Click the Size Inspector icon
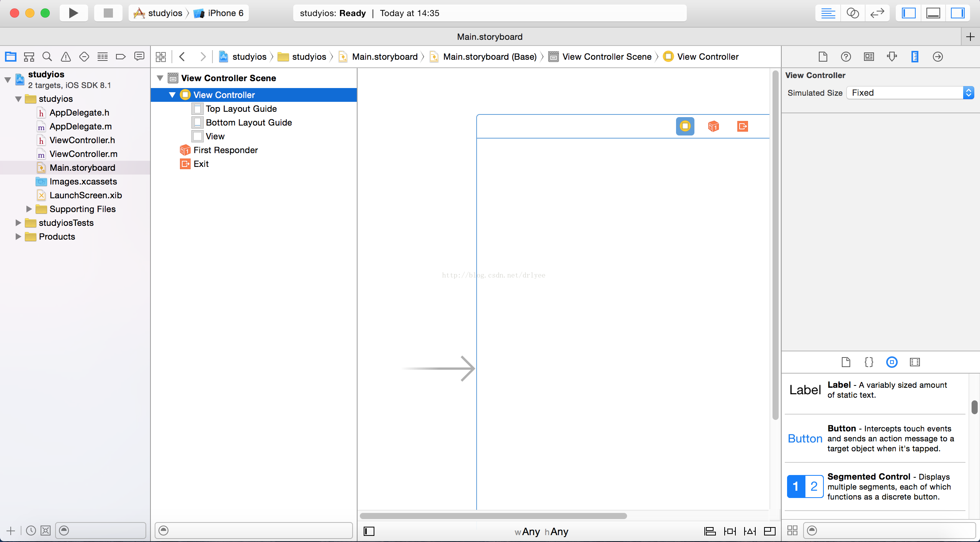Image resolution: width=980 pixels, height=542 pixels. click(x=914, y=56)
